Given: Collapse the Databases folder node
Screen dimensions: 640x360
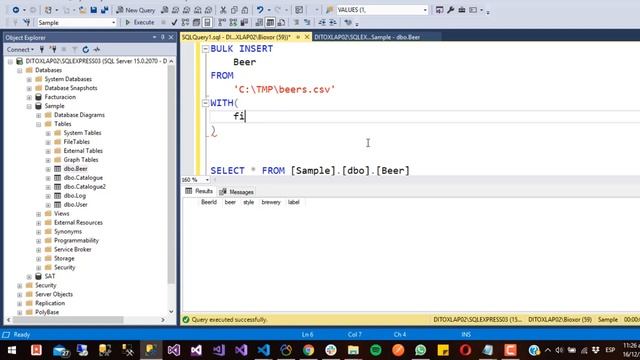Looking at the screenshot, I should coord(20,70).
